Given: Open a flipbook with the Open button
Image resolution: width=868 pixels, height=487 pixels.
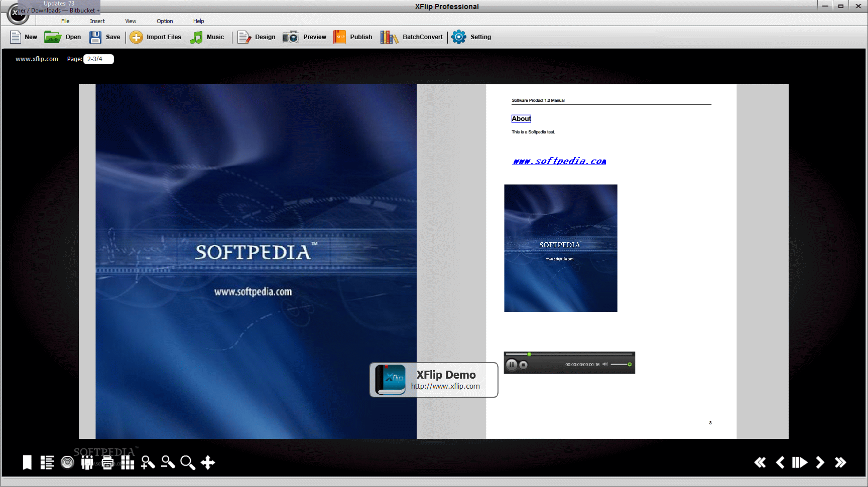Looking at the screenshot, I should 63,37.
